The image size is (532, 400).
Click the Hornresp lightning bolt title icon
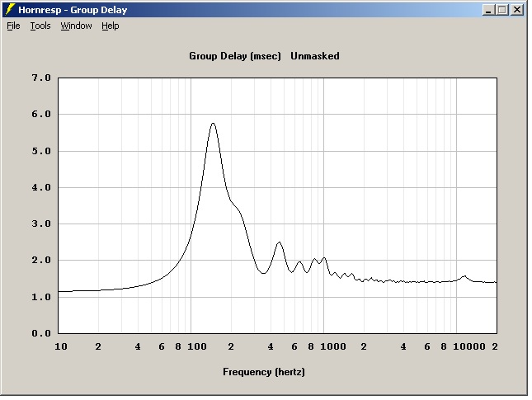pyautogui.click(x=10, y=10)
